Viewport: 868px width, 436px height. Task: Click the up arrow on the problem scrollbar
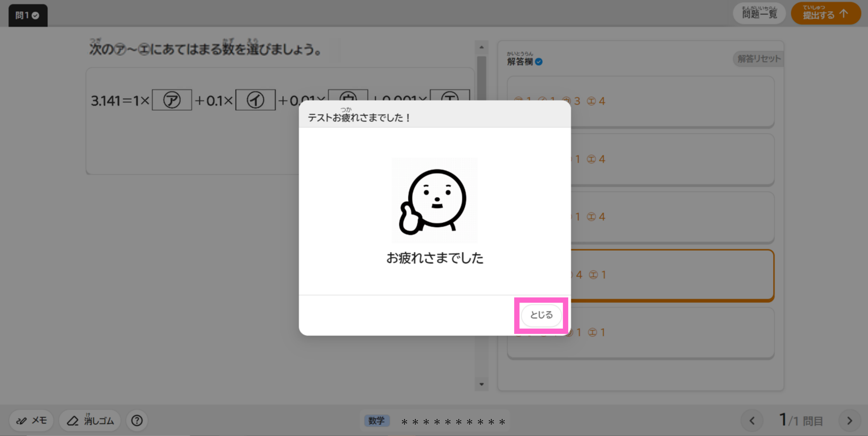click(x=482, y=47)
